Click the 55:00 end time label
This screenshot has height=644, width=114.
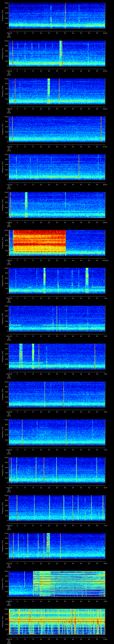pyautogui.click(x=105, y=71)
